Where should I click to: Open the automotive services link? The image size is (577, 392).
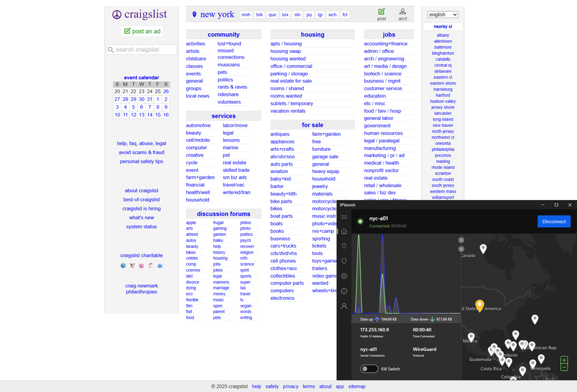[x=198, y=126]
